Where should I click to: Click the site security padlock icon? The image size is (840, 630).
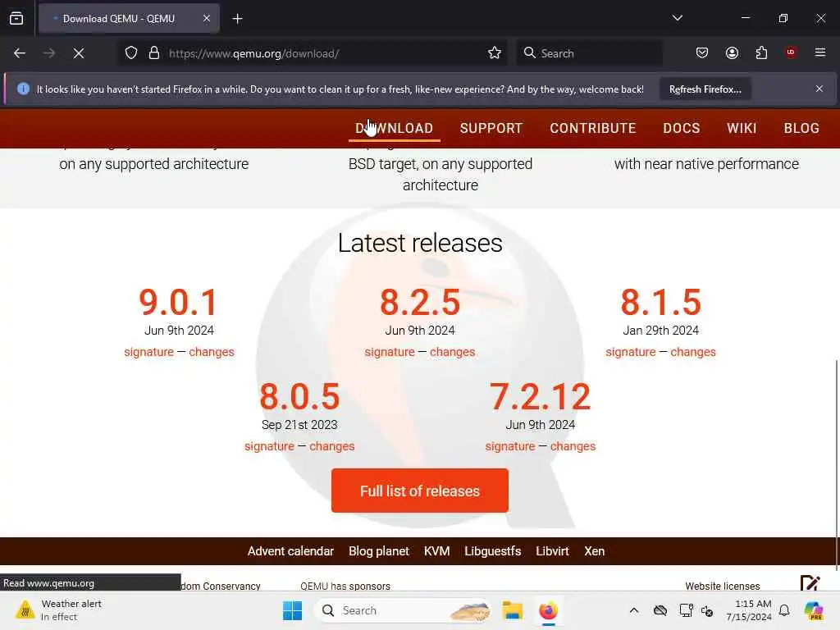click(154, 53)
